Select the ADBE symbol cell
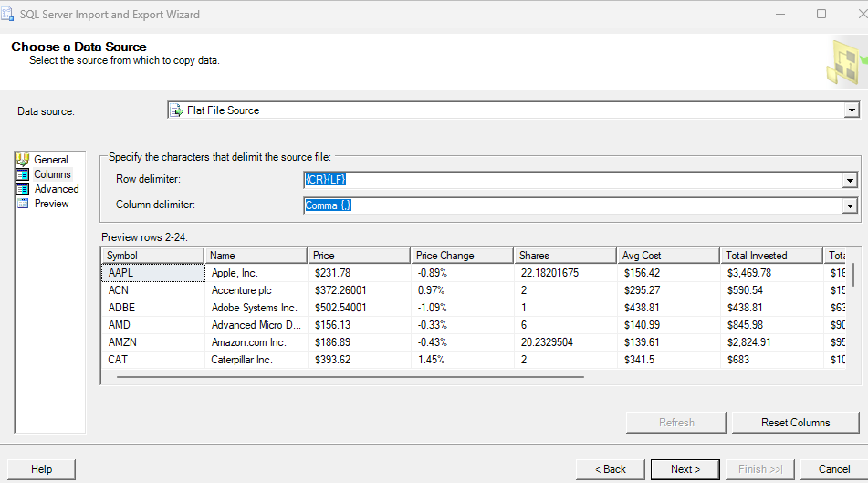 tap(153, 308)
